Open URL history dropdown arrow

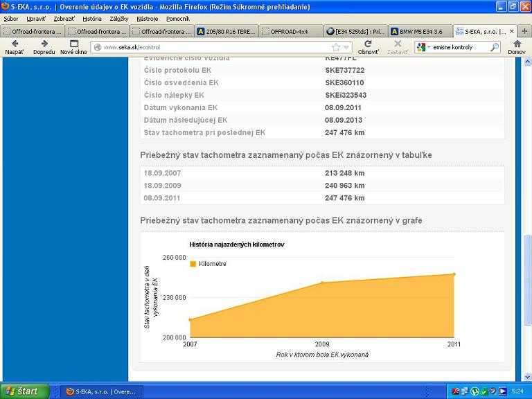346,47
